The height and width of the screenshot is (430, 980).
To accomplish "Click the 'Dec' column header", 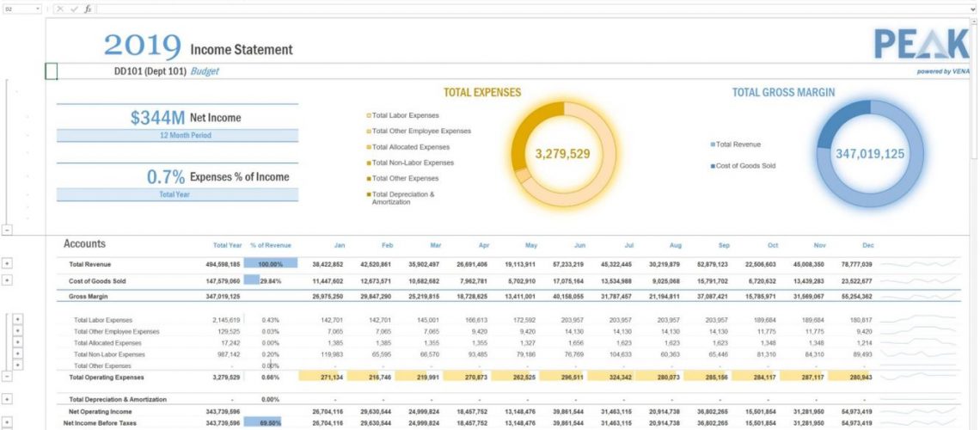I will [x=868, y=246].
